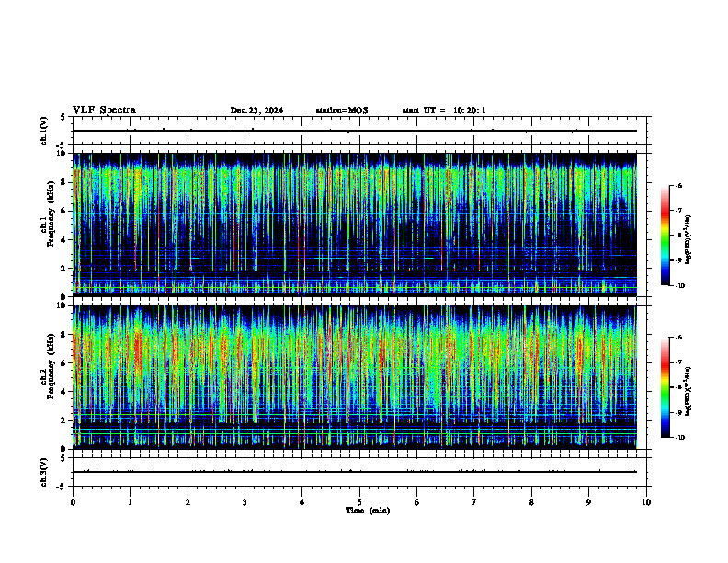Click the ch.1 spectrogram color scale bar
The height and width of the screenshot is (563, 728).
[x=665, y=236]
